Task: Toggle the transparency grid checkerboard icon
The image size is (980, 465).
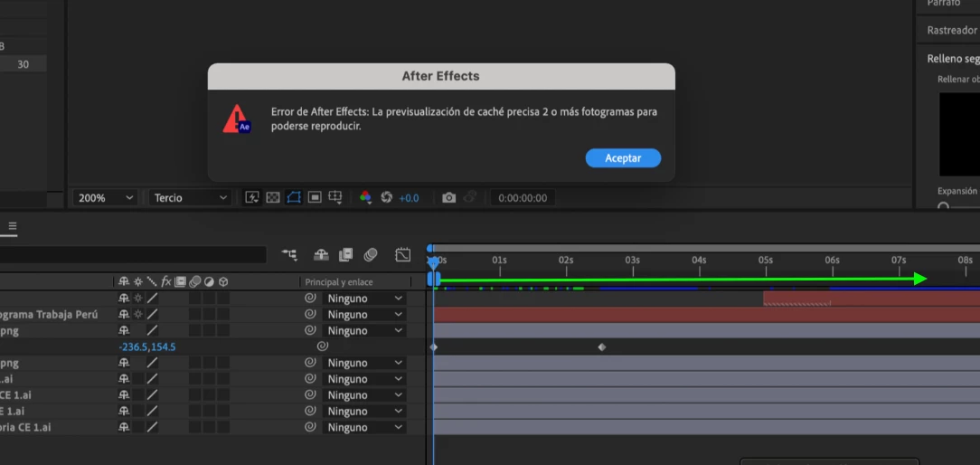Action: point(273,198)
